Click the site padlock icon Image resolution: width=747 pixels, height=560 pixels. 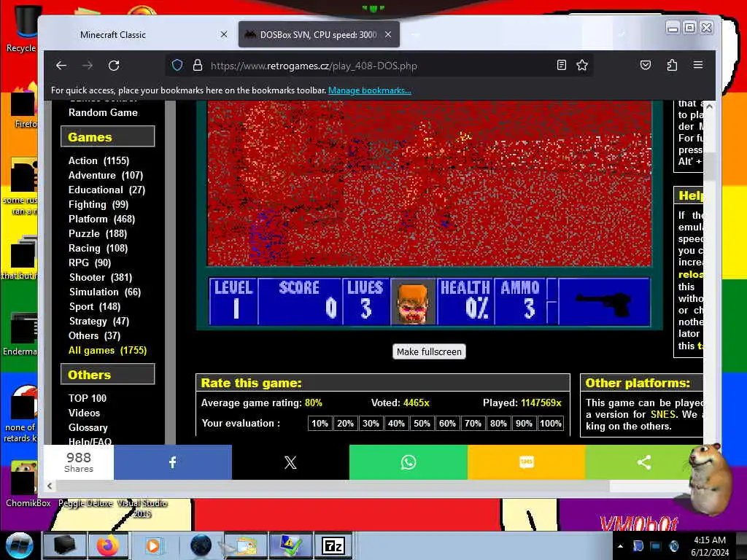[197, 65]
